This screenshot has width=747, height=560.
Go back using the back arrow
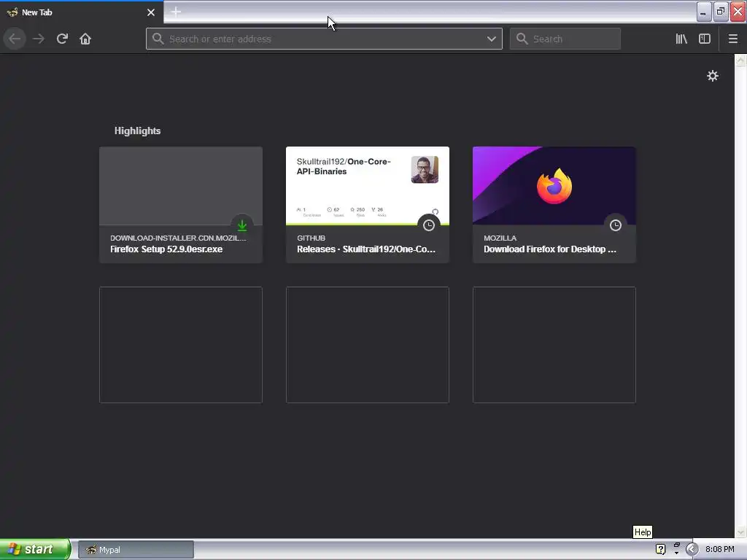[x=15, y=39]
